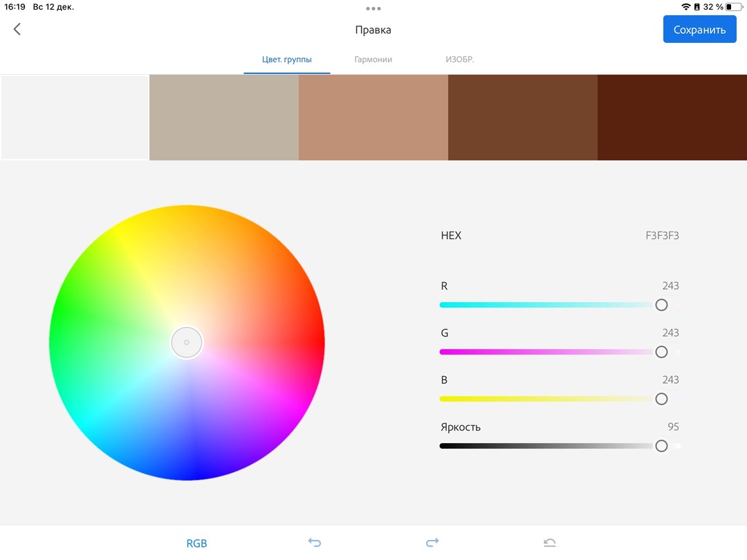Tap the back arrow icon

pyautogui.click(x=17, y=29)
